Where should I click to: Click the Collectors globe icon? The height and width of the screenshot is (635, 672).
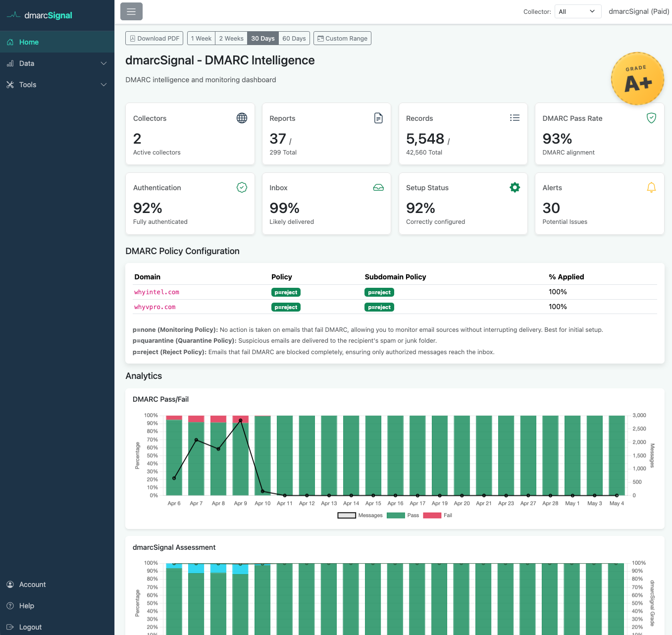[x=242, y=118]
